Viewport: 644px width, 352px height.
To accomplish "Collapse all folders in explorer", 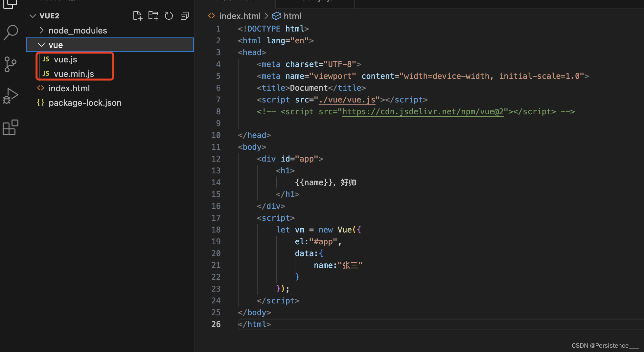I will [185, 16].
